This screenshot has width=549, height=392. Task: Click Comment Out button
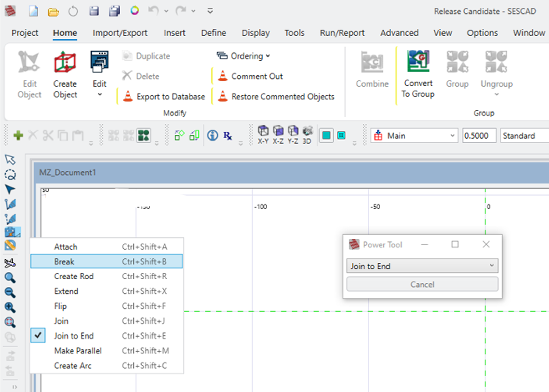click(x=250, y=76)
